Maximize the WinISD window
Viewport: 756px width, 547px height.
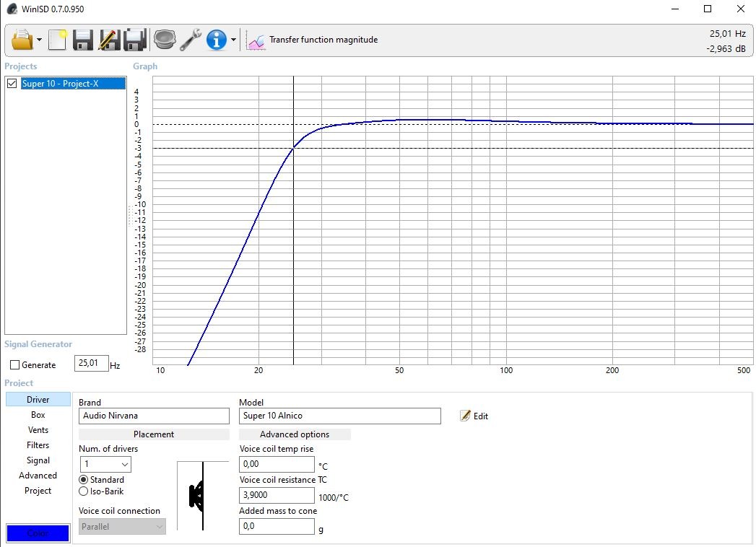point(708,9)
